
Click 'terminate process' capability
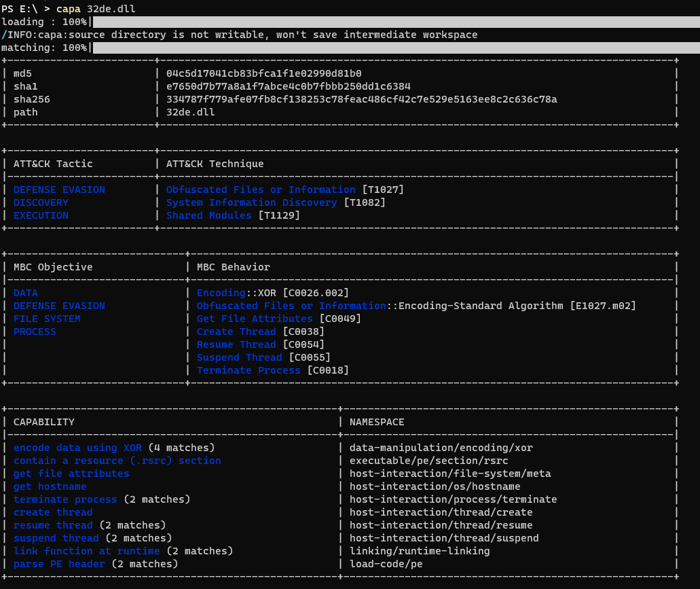coord(65,500)
